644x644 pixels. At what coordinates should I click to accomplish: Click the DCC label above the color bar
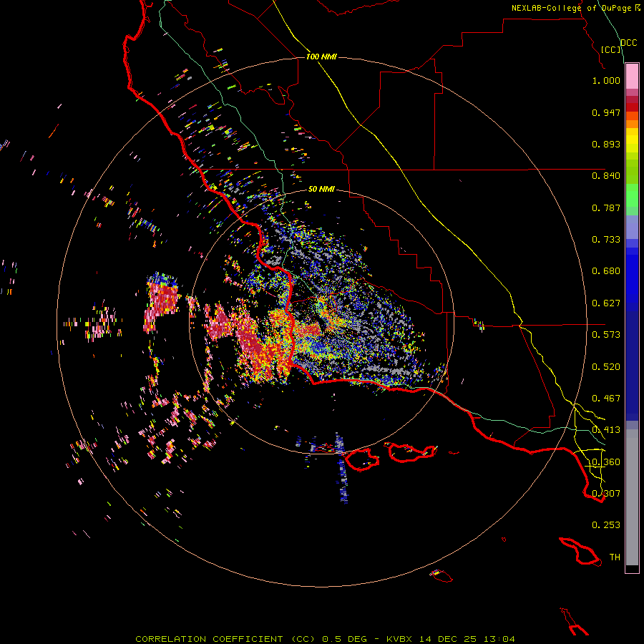pyautogui.click(x=629, y=43)
